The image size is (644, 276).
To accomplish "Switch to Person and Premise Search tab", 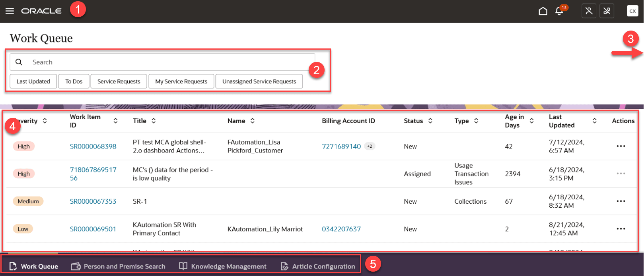I will (x=118, y=266).
